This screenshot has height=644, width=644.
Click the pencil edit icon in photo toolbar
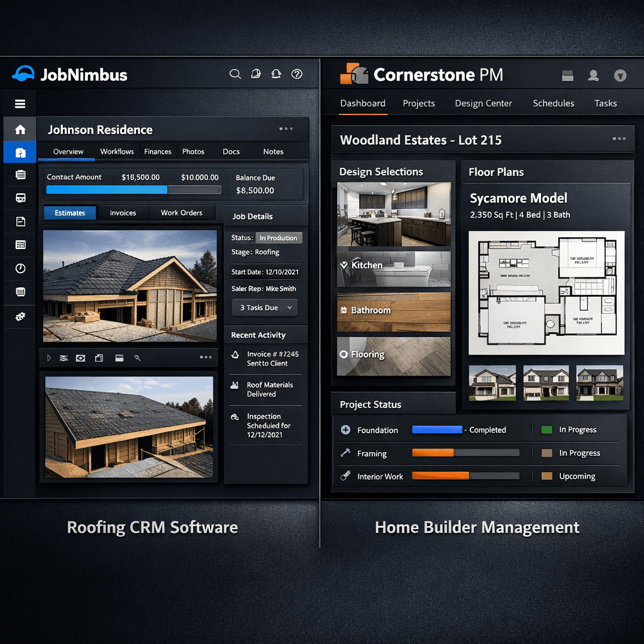[x=138, y=358]
